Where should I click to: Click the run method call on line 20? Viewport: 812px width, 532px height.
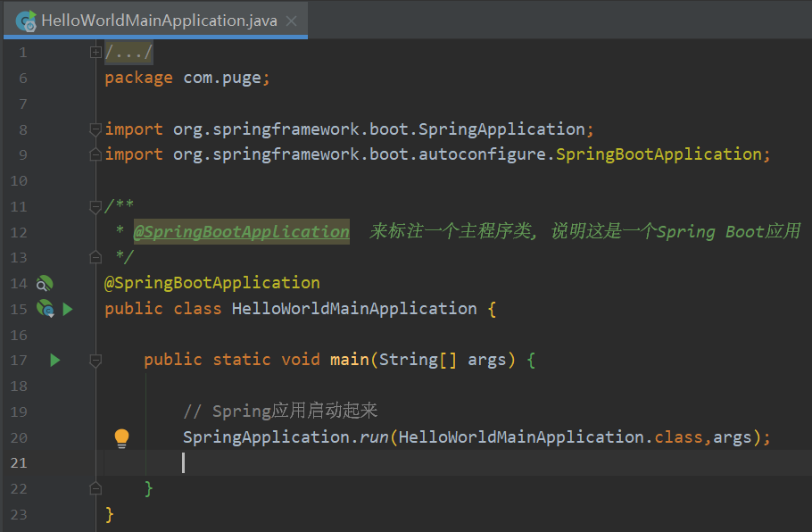tap(374, 437)
